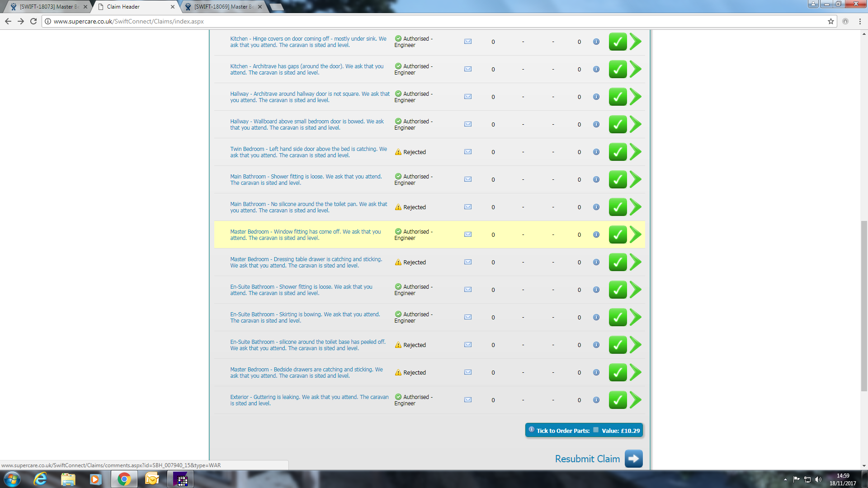Switch to SWIFT-18069 Master tab
Screen dimensions: 868x488
tap(222, 7)
